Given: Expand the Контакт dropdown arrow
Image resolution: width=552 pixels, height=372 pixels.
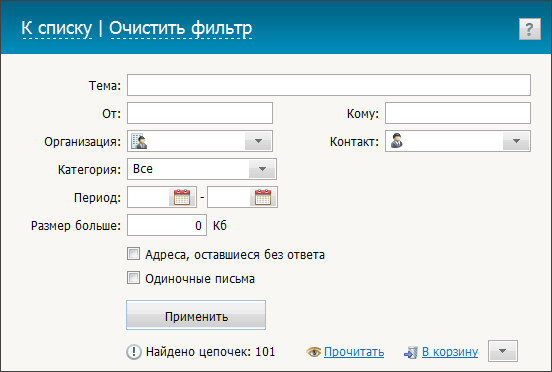Looking at the screenshot, I should click(x=516, y=141).
